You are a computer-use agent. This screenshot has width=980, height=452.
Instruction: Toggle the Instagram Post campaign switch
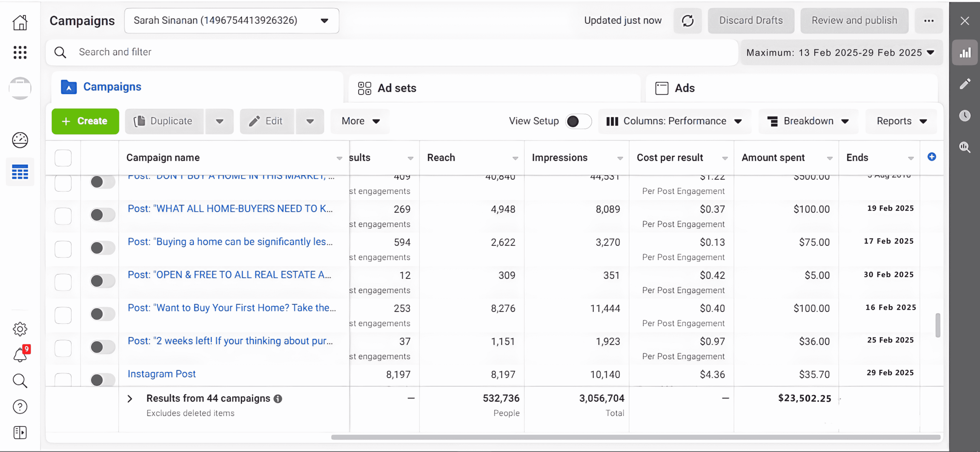pos(102,379)
